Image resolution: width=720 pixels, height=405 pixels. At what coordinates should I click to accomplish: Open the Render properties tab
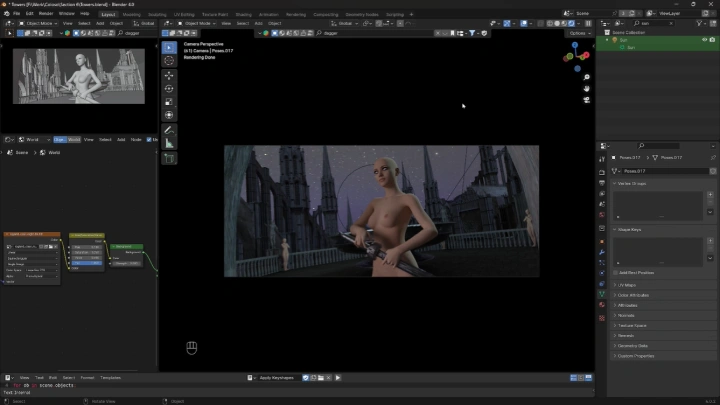[x=602, y=172]
